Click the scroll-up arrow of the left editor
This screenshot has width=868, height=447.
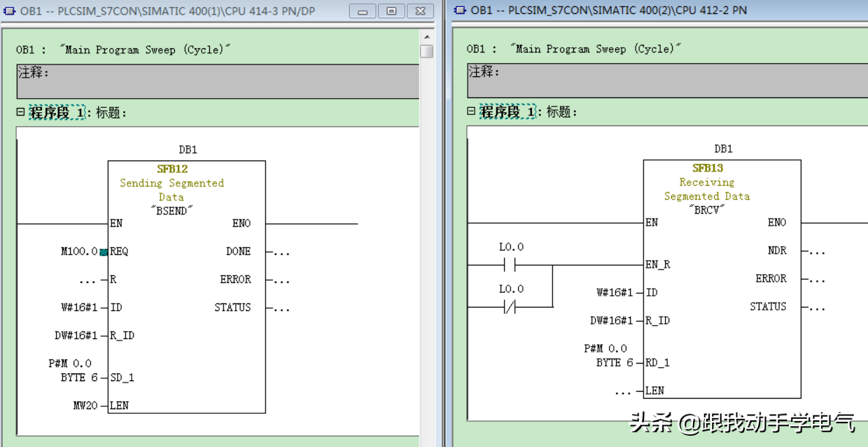pyautogui.click(x=426, y=36)
